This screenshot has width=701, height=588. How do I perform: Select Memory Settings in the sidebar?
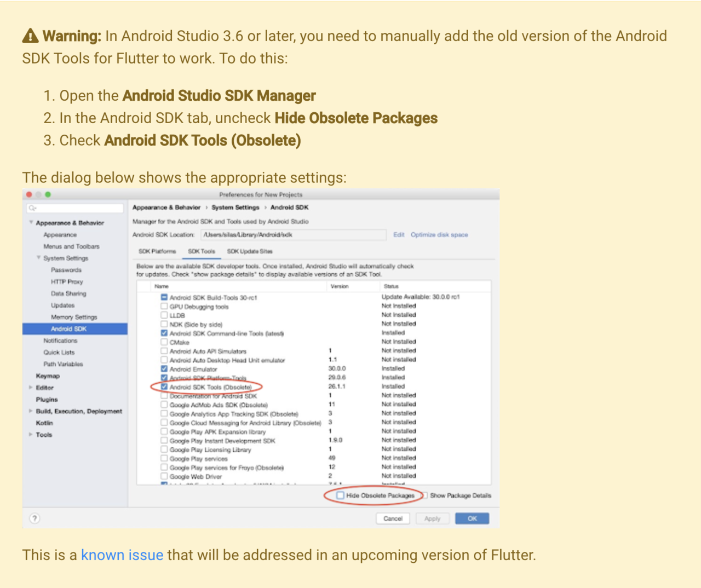[x=74, y=317]
